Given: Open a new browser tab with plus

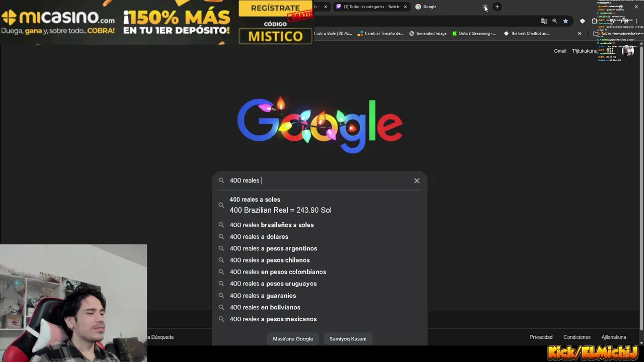Looking at the screenshot, I should click(497, 7).
